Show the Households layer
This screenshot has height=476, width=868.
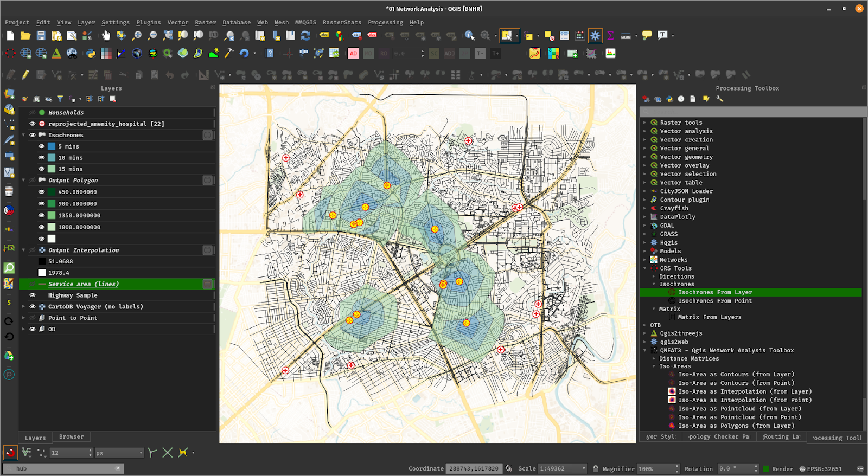(33, 113)
